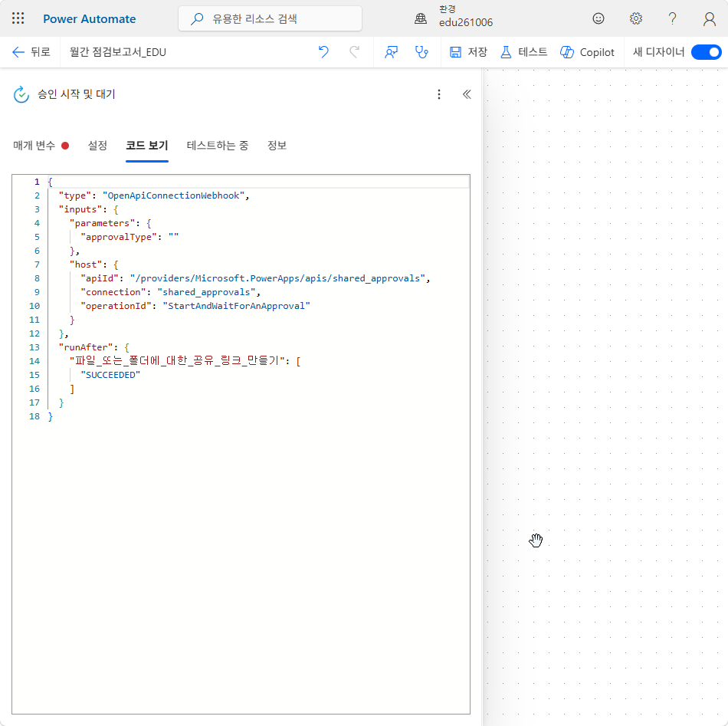Open the account profile icon
Image resolution: width=728 pixels, height=726 pixels.
(709, 18)
